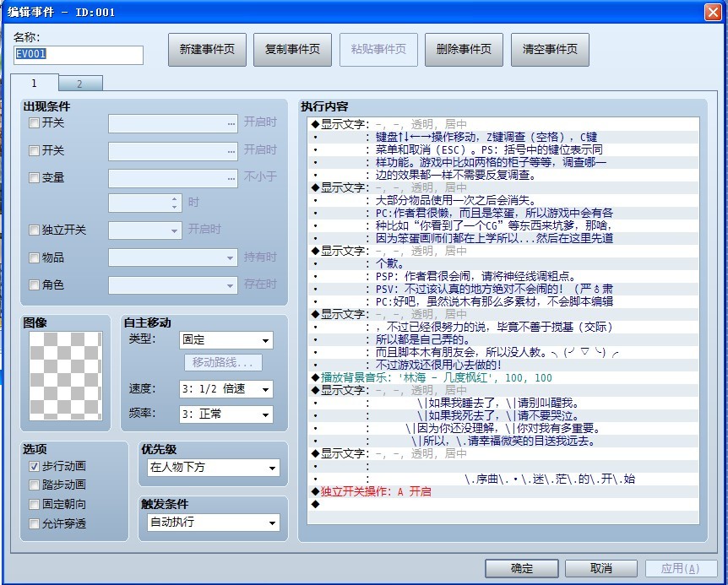Open the 触发条件 trigger dropdown
728x585 pixels.
[x=214, y=523]
